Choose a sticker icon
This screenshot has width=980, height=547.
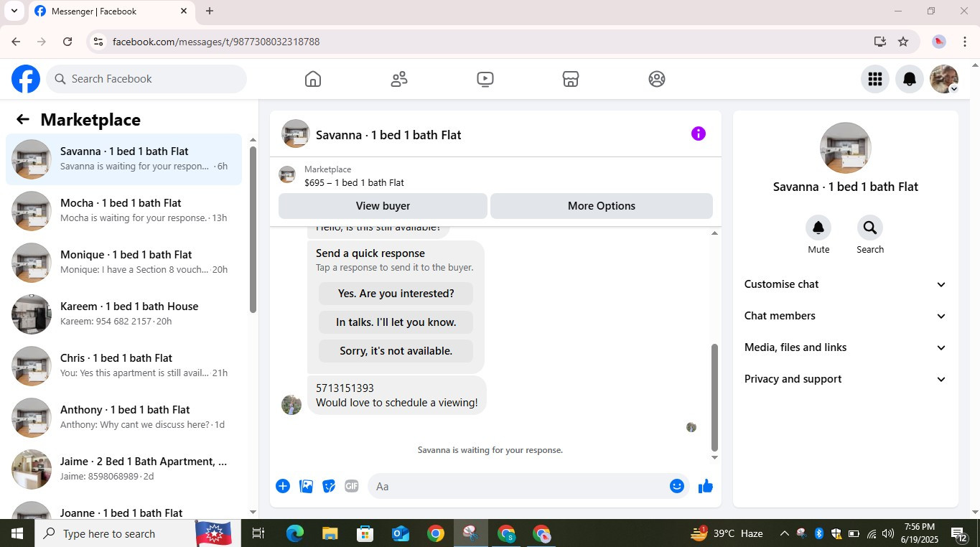click(329, 486)
